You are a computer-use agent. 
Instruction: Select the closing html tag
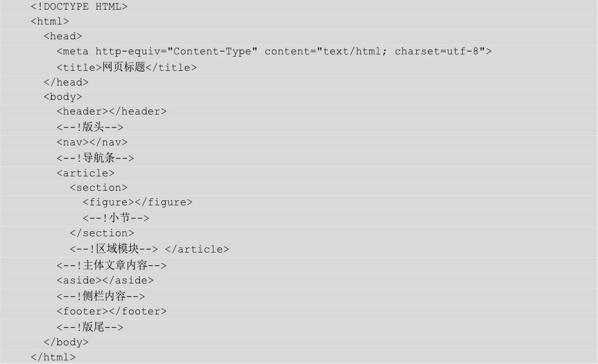53,357
